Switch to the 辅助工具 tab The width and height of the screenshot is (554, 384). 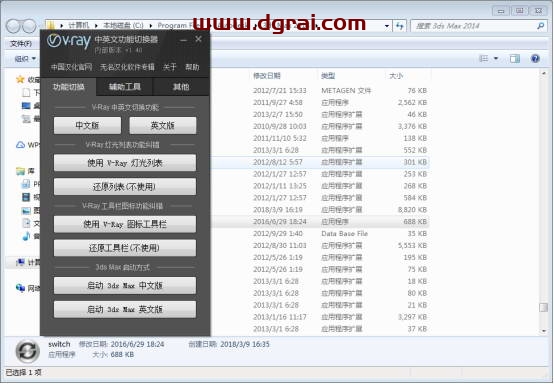[125, 87]
